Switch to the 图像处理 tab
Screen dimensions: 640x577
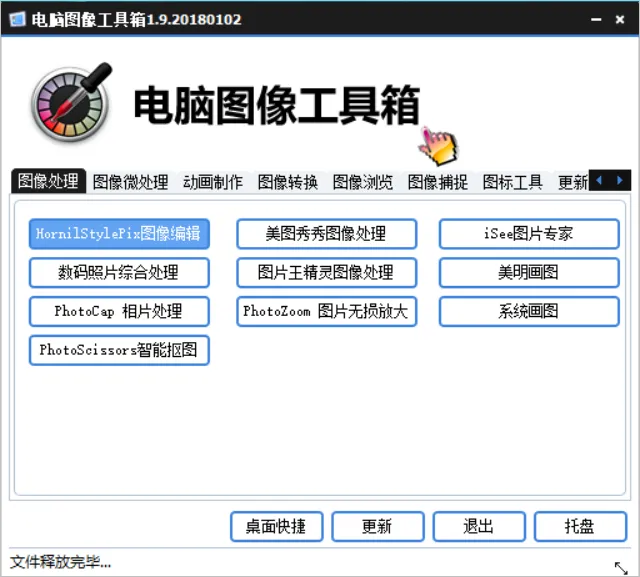(48, 181)
